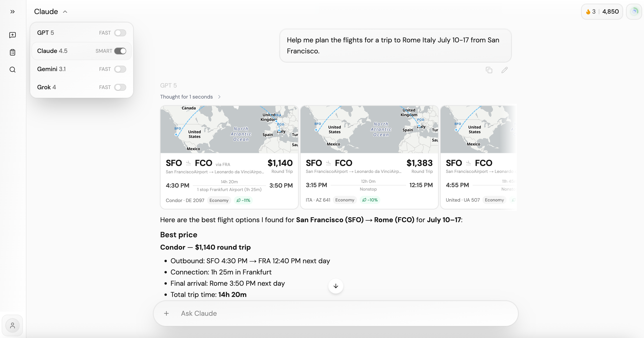This screenshot has height=338, width=644.
Task: Open the user profile icon at bottom left
Action: pos(13,325)
